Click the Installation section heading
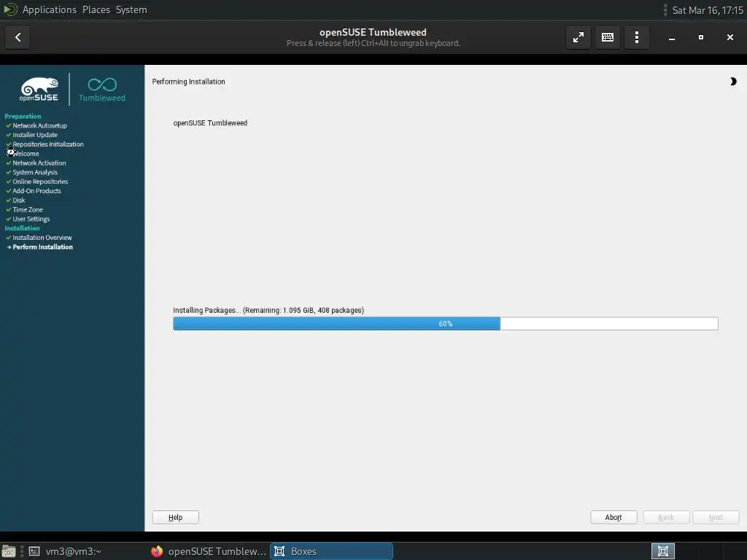The height and width of the screenshot is (560, 747). (x=22, y=228)
